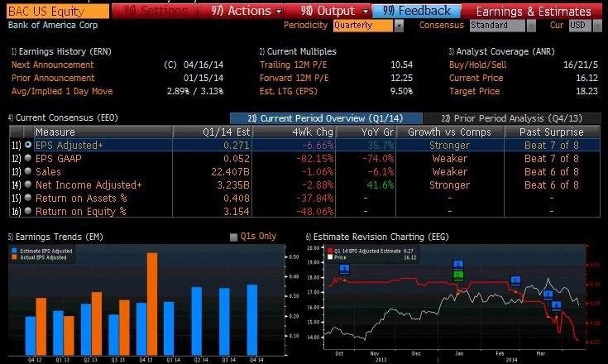The image size is (608, 364).
Task: Click the 96) Settings button
Action: tap(155, 11)
